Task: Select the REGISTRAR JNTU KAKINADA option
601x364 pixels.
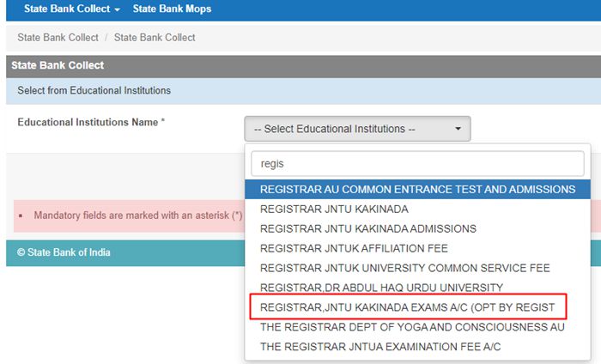Action: pos(418,209)
